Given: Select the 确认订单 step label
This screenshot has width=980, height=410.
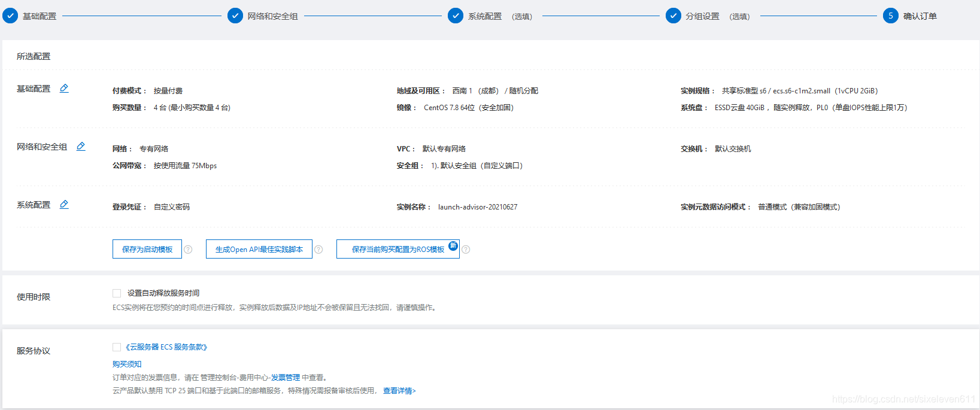Looking at the screenshot, I should [920, 16].
